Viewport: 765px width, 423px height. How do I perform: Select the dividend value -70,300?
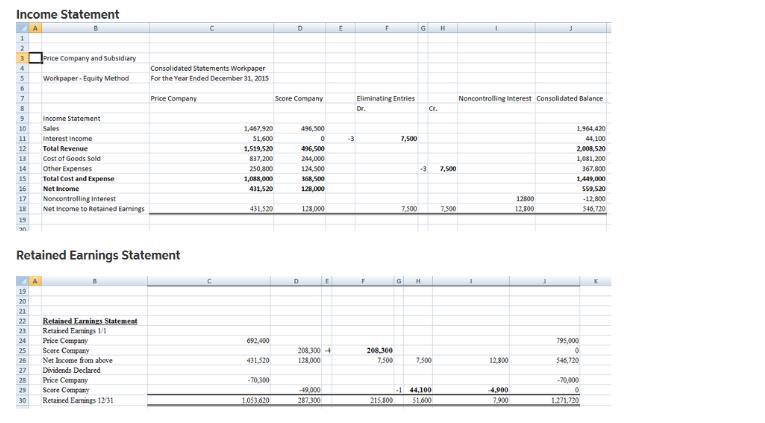pos(259,380)
